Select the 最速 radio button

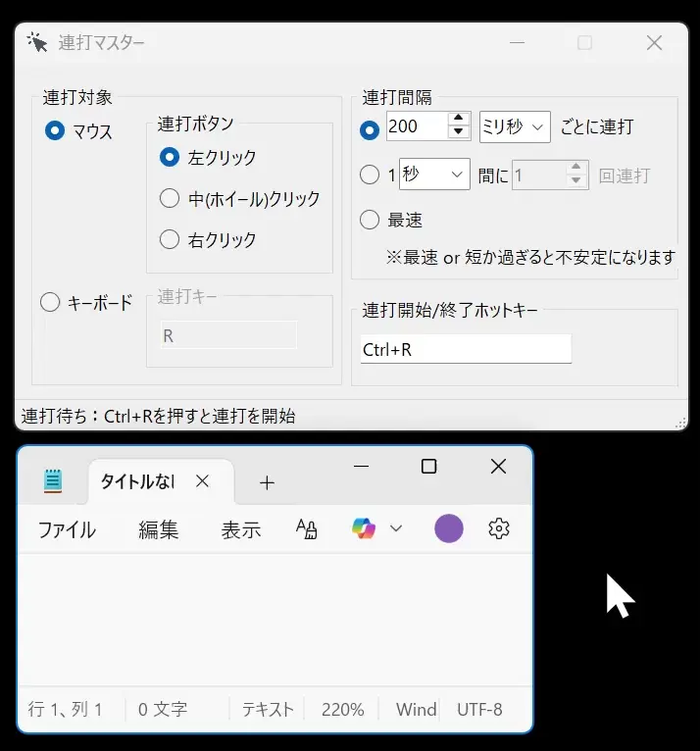coord(370,220)
